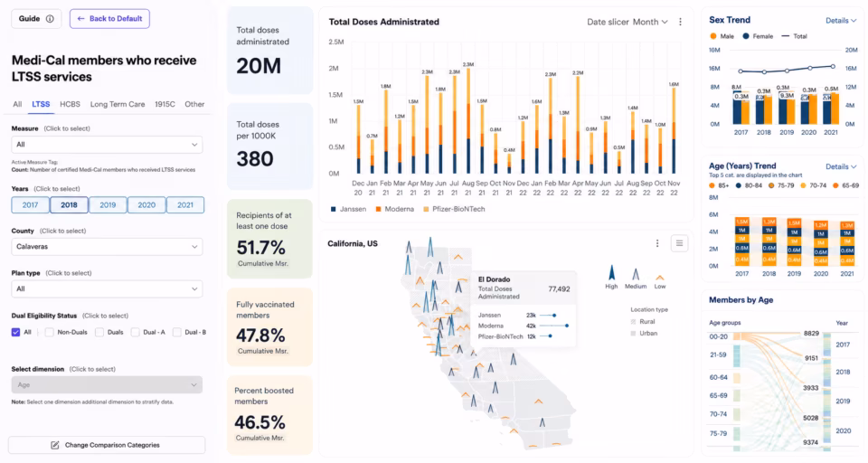Screen dimensions: 868x463
Task: Open the Measure dropdown
Action: (107, 145)
